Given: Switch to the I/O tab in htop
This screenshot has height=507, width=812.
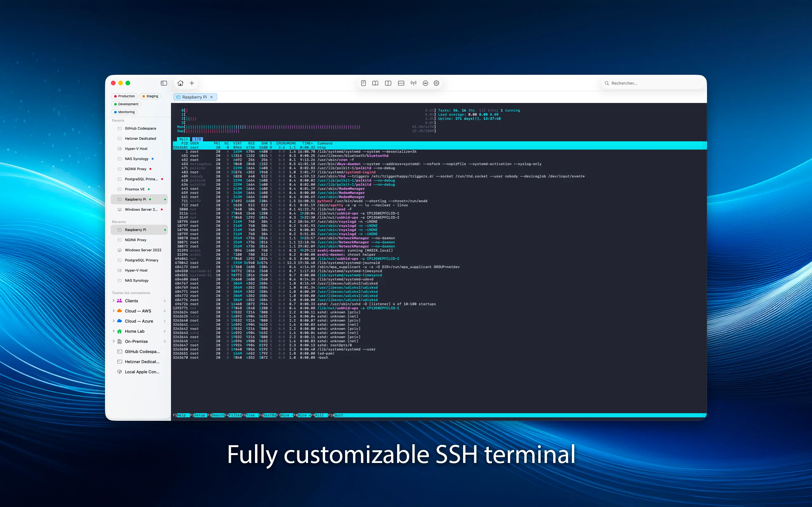Looking at the screenshot, I should 198,139.
